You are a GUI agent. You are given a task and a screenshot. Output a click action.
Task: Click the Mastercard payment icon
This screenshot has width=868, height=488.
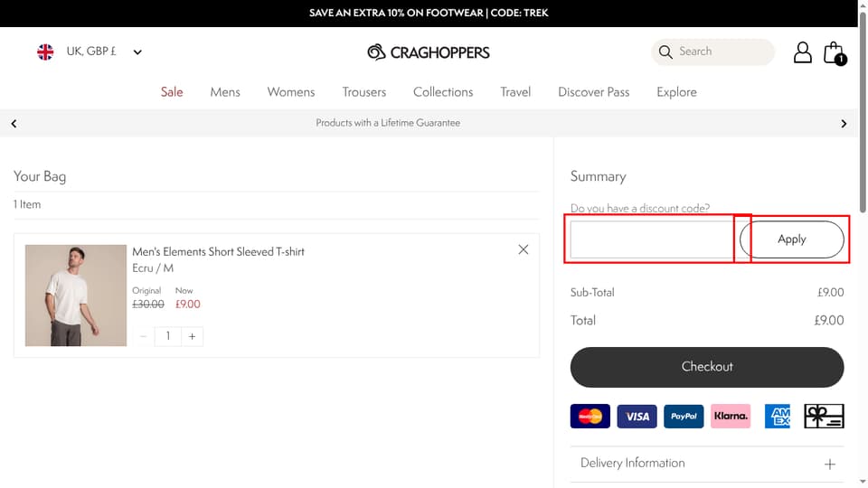click(x=590, y=416)
